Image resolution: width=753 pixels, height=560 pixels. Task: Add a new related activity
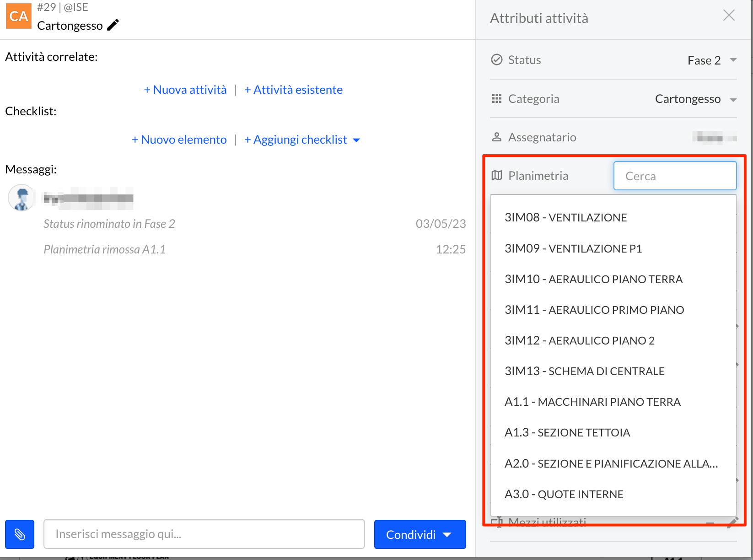[185, 90]
